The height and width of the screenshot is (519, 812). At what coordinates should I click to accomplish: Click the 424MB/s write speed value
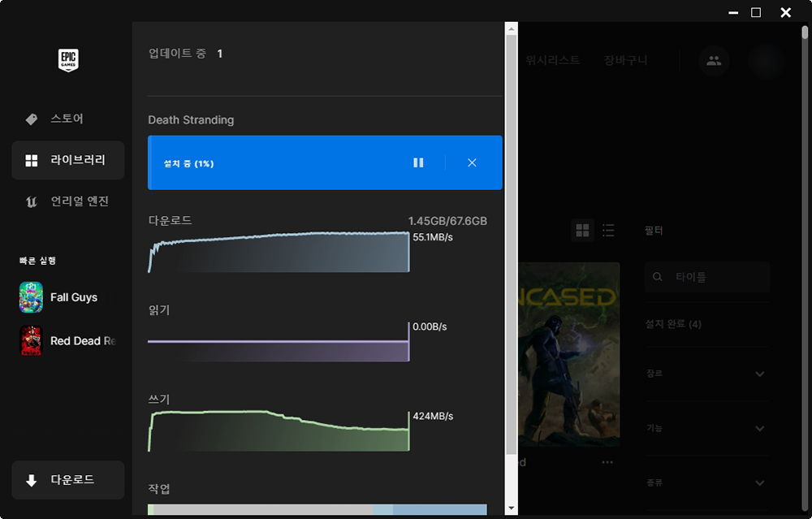[433, 417]
